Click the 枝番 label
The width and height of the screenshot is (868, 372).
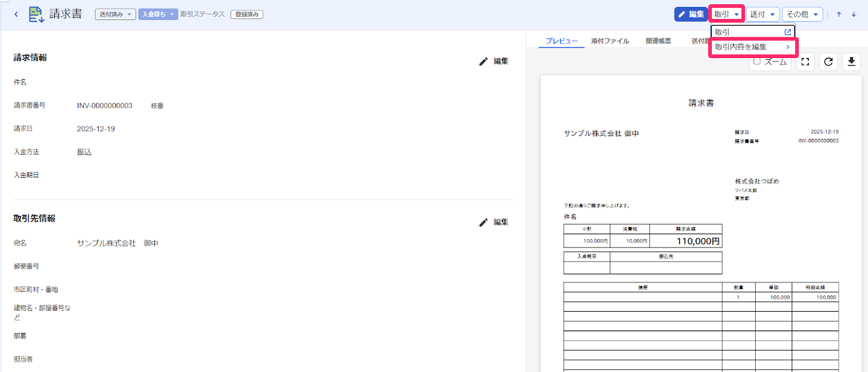point(157,106)
